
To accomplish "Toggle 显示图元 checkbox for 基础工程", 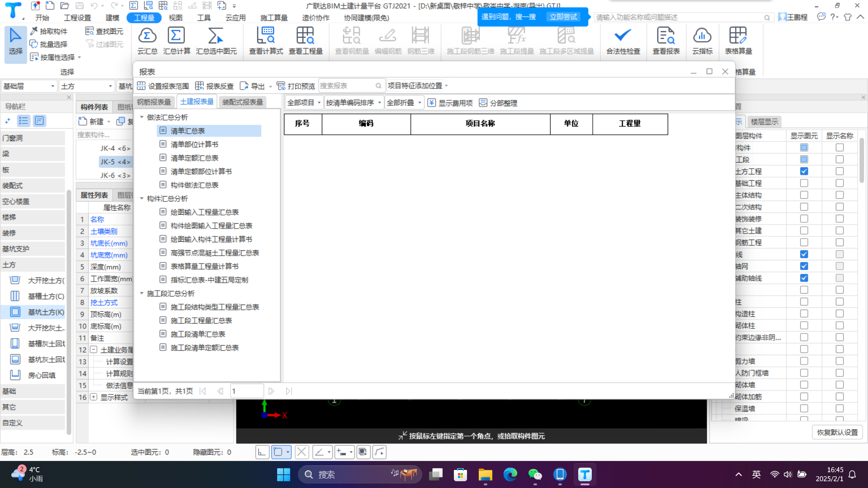I will [x=804, y=183].
